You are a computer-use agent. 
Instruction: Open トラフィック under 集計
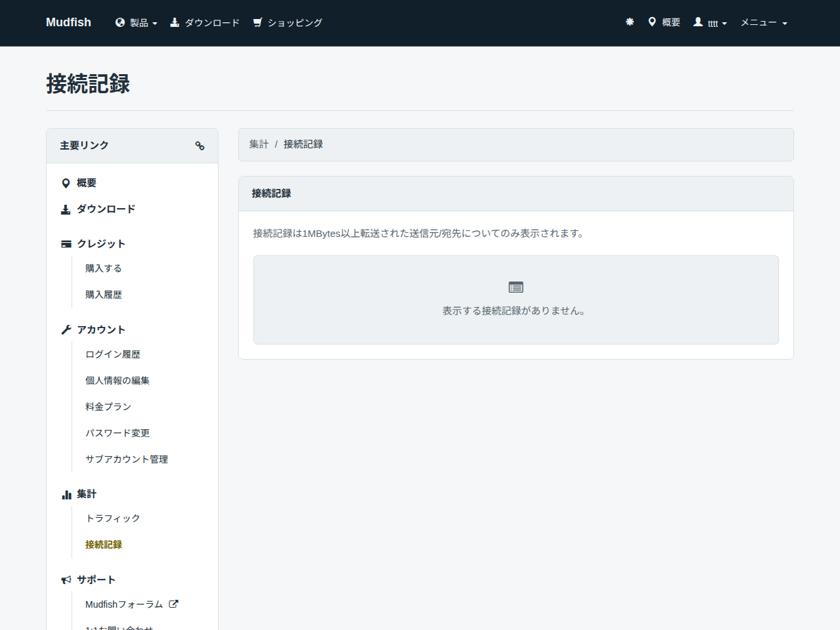(x=113, y=518)
